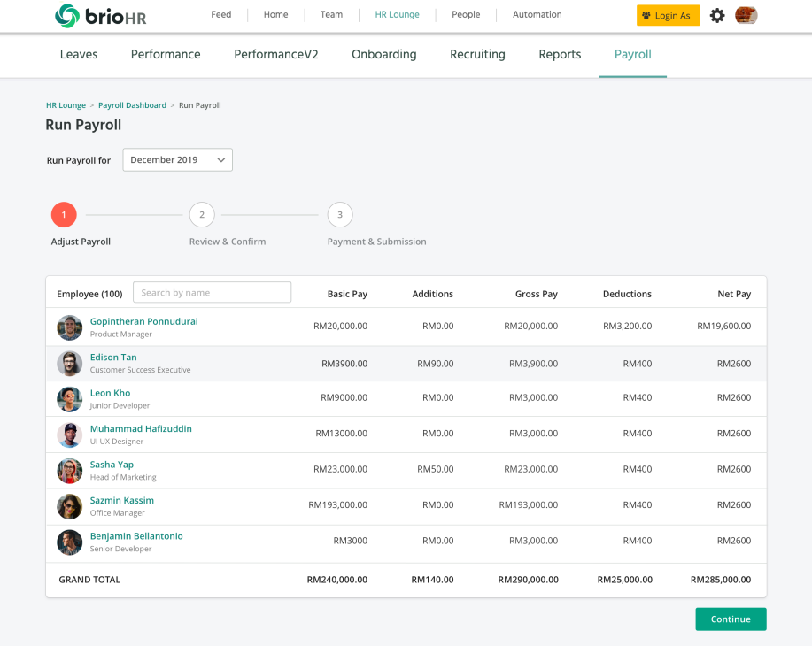812x646 pixels.
Task: Select step 1 Adjust Payroll circle
Action: [x=64, y=215]
